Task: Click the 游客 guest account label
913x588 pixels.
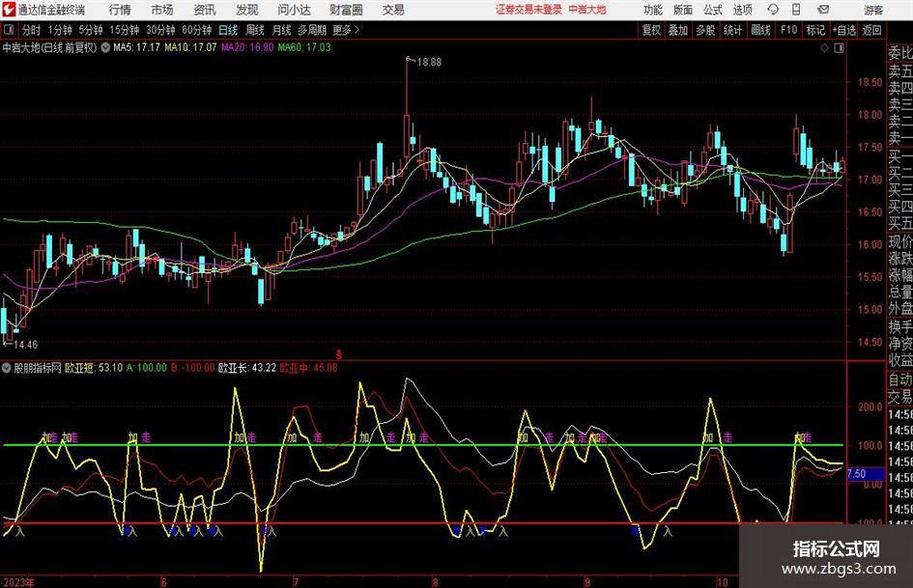Action: (873, 10)
